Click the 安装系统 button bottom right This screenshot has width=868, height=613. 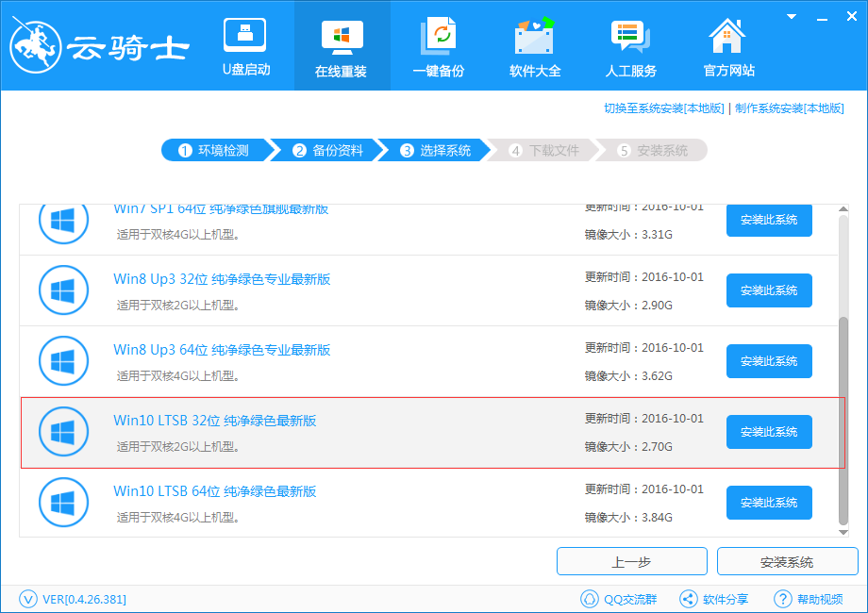(x=787, y=561)
